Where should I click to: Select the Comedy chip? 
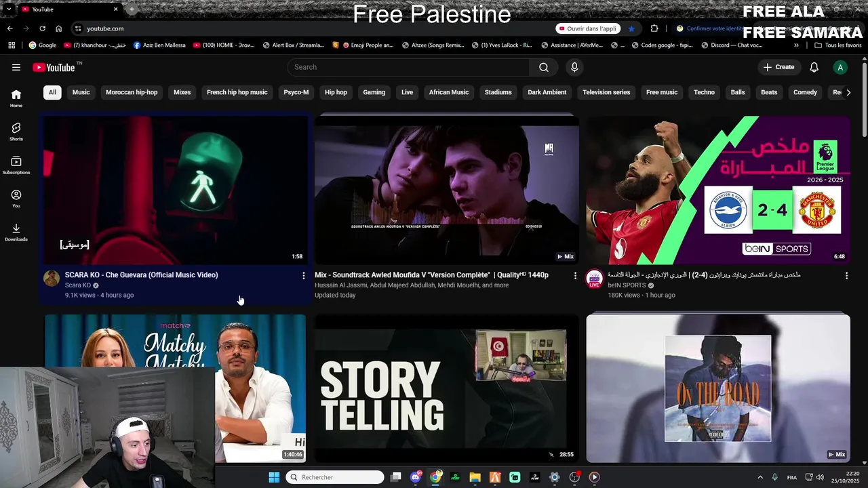805,92
